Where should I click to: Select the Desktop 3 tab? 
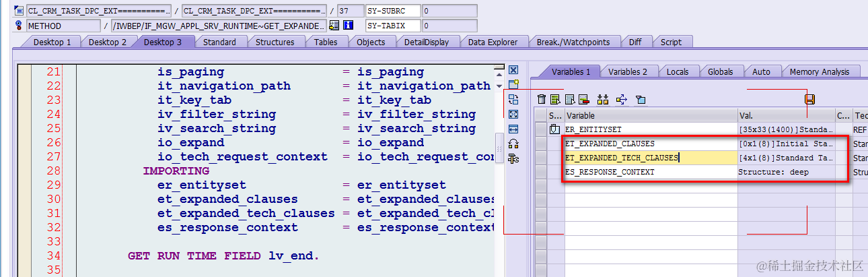(x=162, y=42)
